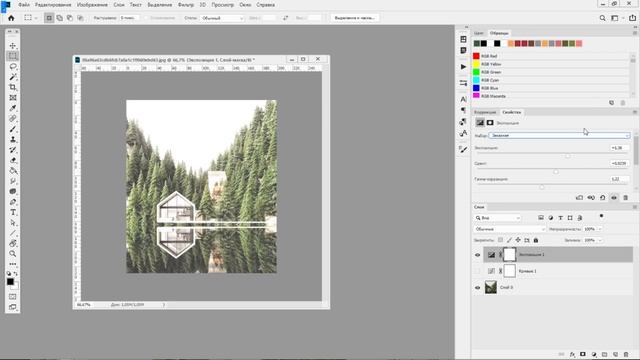The image size is (640, 360).
Task: Select the Move tool
Action: 13,45
